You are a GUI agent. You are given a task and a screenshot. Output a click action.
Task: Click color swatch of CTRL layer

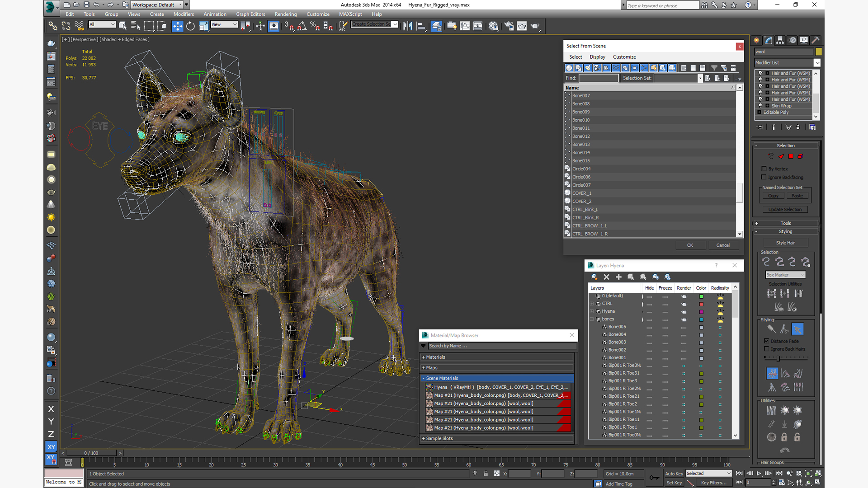(x=701, y=304)
